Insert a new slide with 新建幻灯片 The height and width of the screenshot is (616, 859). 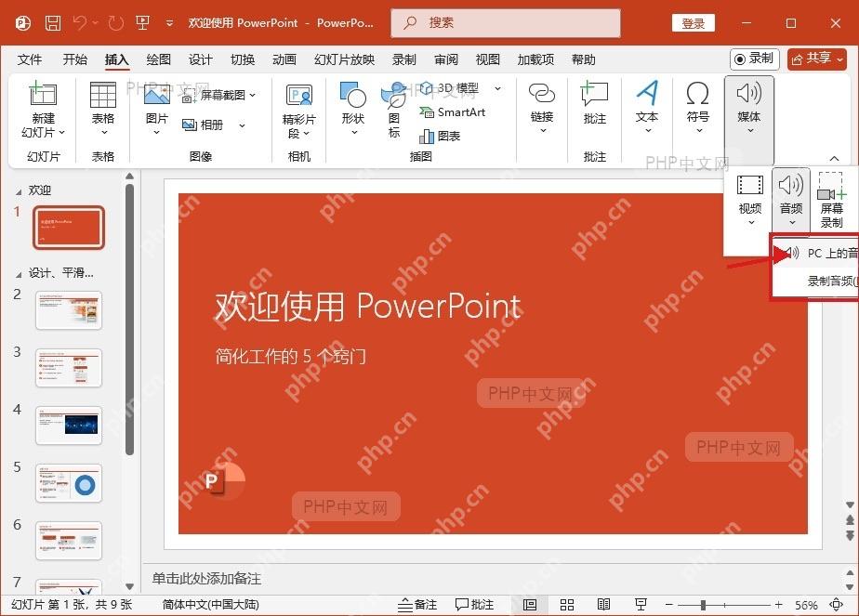pos(43,110)
